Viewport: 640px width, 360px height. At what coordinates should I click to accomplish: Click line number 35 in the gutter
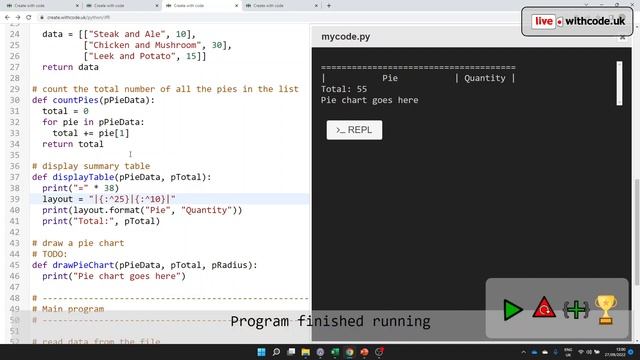(x=15, y=155)
